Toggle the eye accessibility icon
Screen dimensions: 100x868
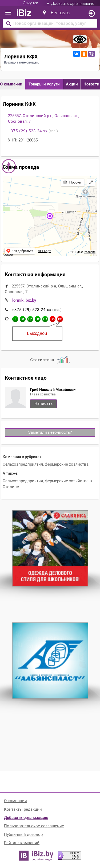click(80, 39)
